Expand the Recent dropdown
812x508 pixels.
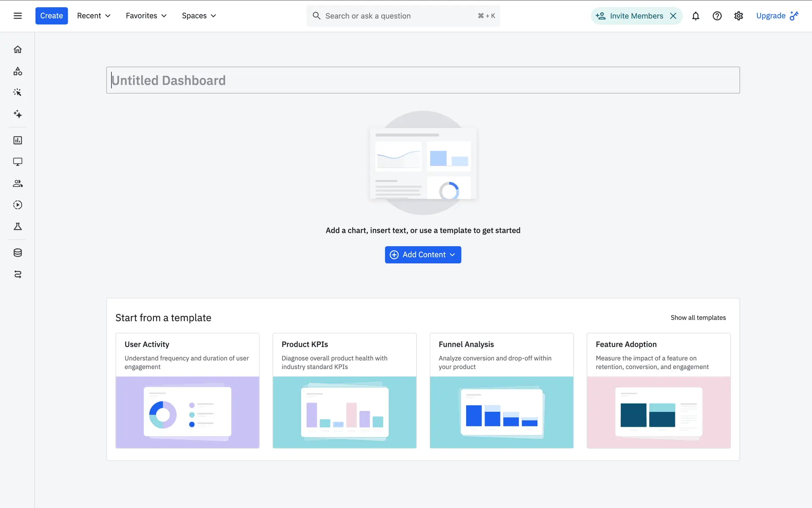(93, 16)
